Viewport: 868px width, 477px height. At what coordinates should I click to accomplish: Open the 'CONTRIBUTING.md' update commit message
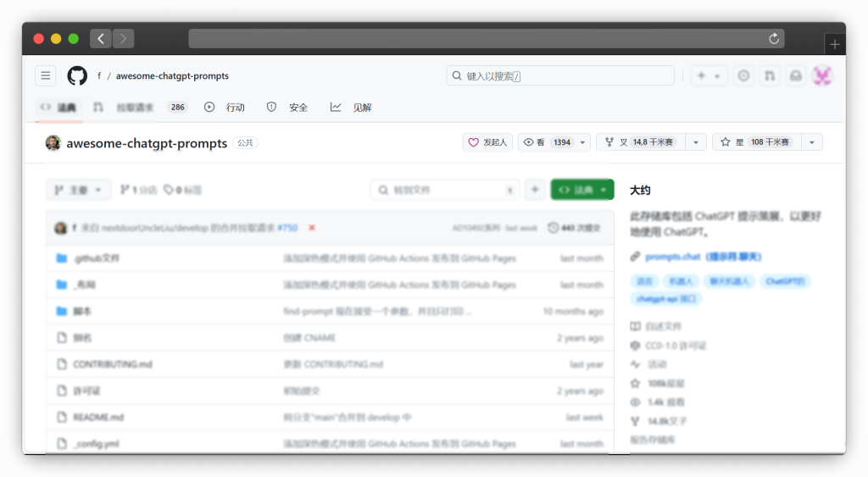coord(333,364)
